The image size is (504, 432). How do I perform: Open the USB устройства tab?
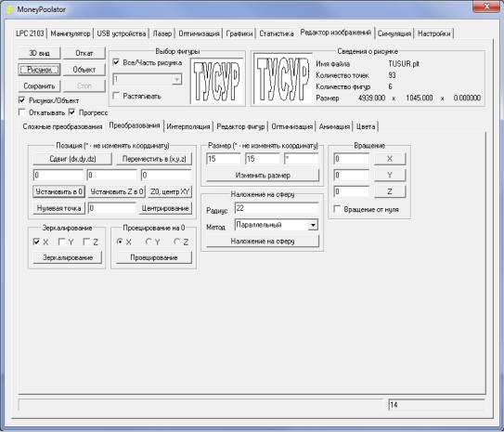122,33
